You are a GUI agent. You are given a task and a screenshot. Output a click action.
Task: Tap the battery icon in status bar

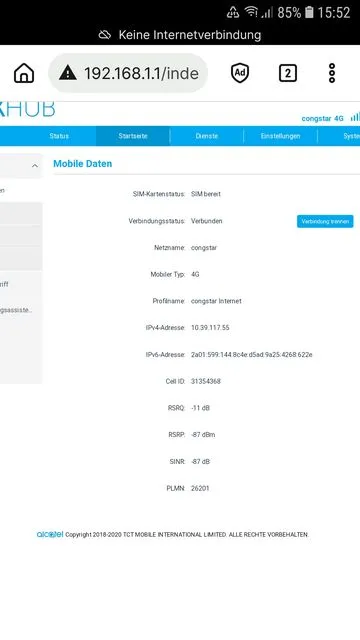pyautogui.click(x=309, y=12)
